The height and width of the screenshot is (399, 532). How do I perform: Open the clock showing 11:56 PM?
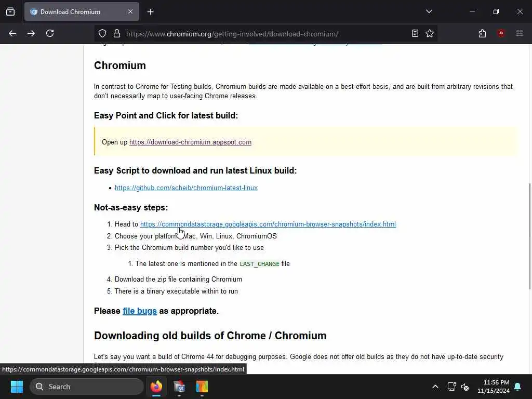coord(494,387)
